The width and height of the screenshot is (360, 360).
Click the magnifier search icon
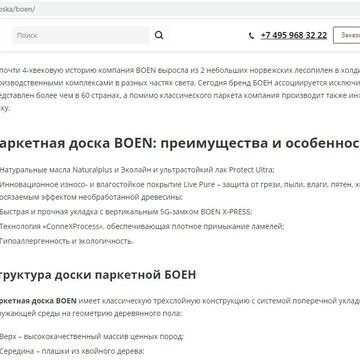coord(159,35)
